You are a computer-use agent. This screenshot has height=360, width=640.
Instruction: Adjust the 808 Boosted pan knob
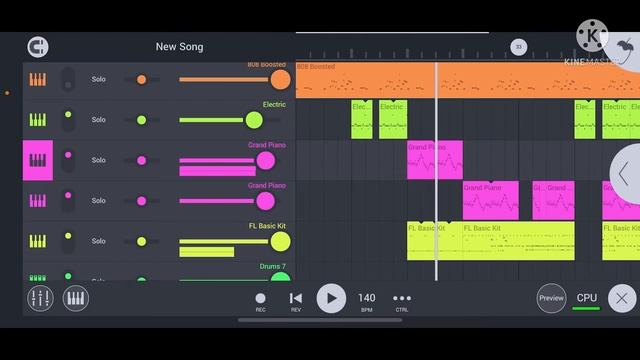pyautogui.click(x=142, y=80)
